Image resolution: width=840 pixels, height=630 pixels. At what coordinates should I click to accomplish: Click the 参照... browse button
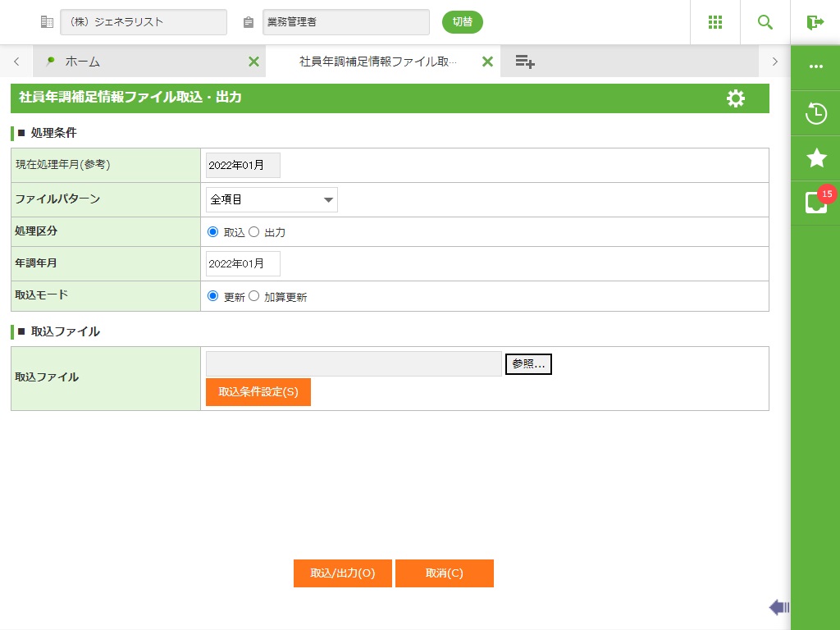click(x=528, y=364)
